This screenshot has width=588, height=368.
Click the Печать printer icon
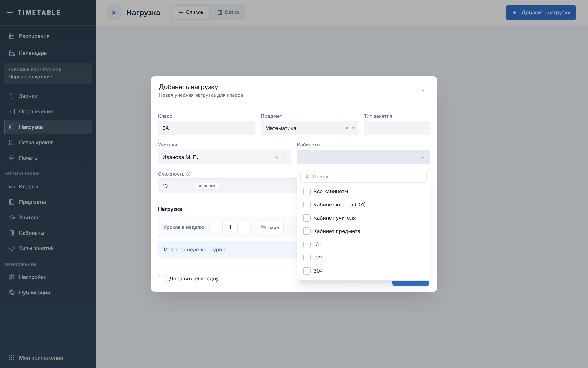12,158
